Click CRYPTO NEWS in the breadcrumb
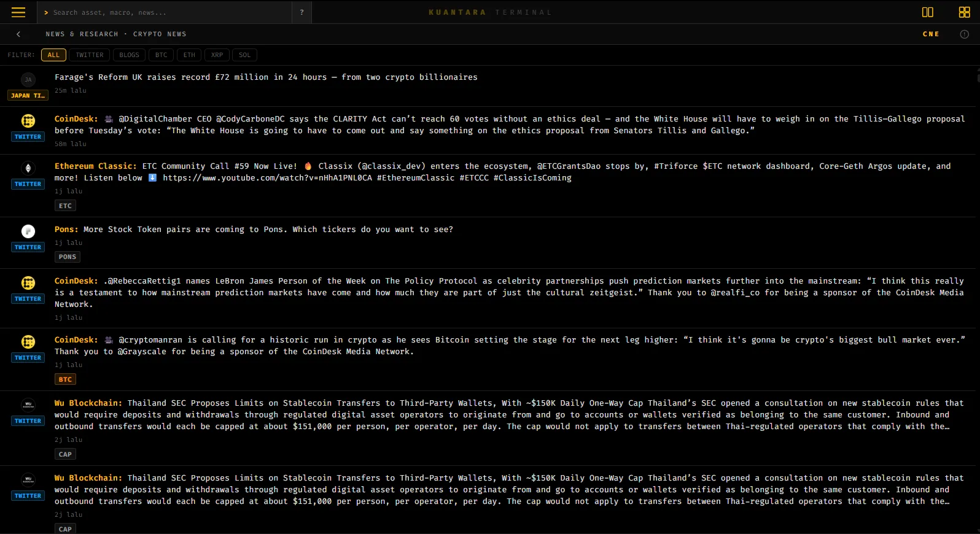 click(x=160, y=34)
